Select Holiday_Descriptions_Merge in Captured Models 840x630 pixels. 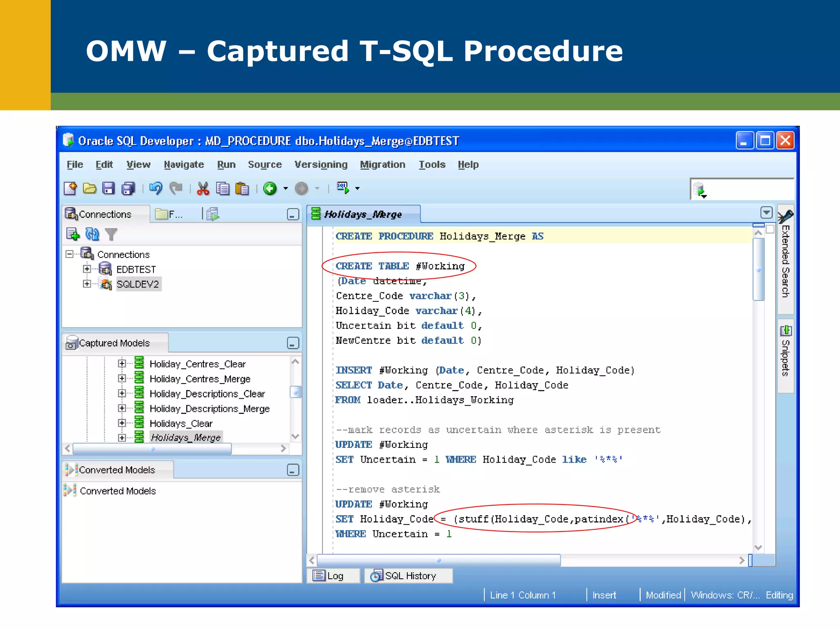pos(210,409)
